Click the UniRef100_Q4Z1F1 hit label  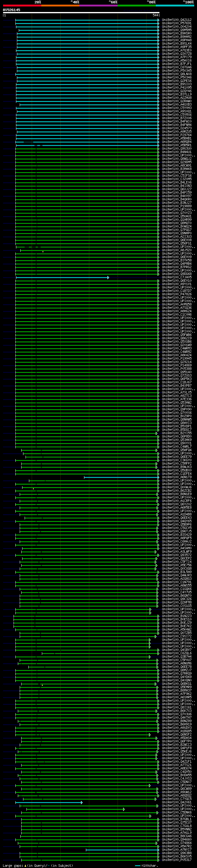[x=177, y=761]
